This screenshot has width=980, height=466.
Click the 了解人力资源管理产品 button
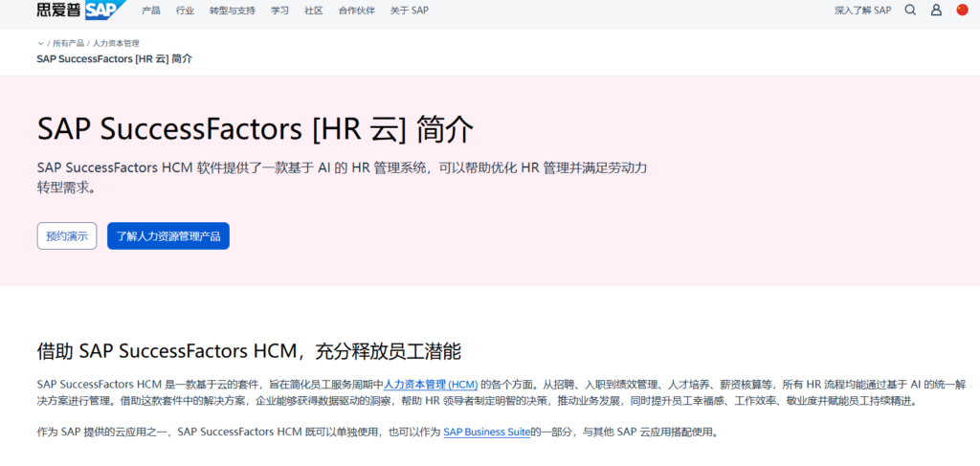click(168, 236)
